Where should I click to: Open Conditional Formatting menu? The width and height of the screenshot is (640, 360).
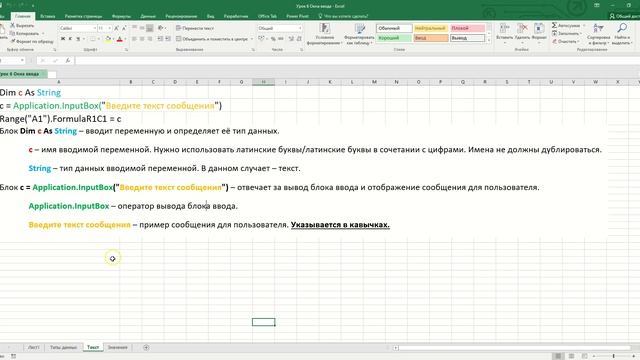(x=324, y=34)
